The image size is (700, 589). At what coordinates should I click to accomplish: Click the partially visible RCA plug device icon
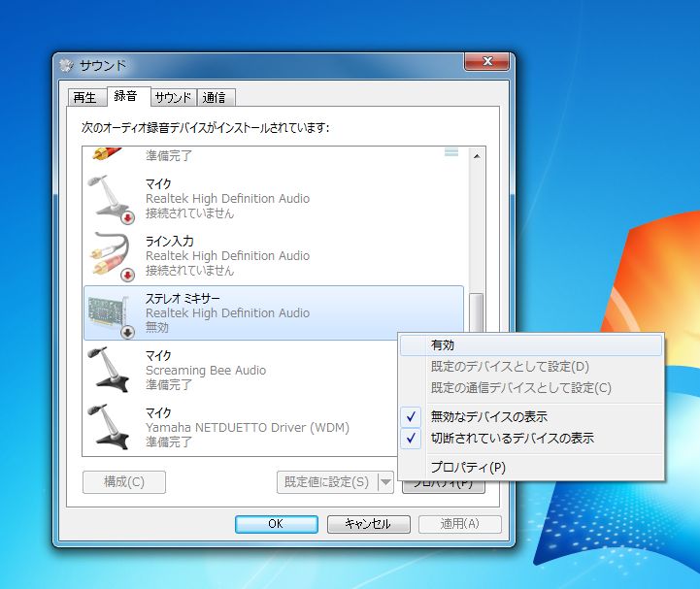[x=106, y=154]
